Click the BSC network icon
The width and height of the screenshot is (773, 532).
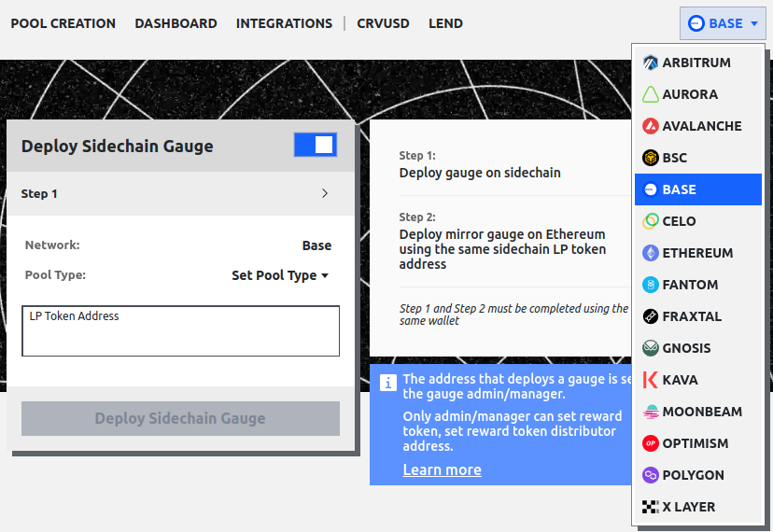pos(651,158)
